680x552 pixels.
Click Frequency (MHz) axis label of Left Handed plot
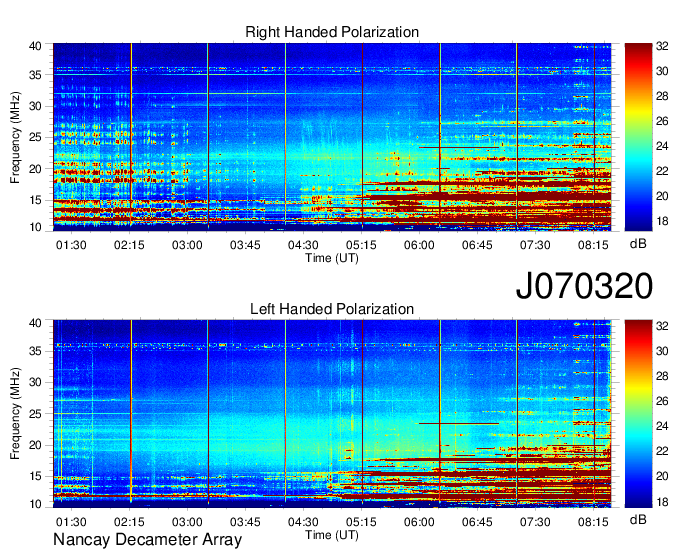[15, 414]
